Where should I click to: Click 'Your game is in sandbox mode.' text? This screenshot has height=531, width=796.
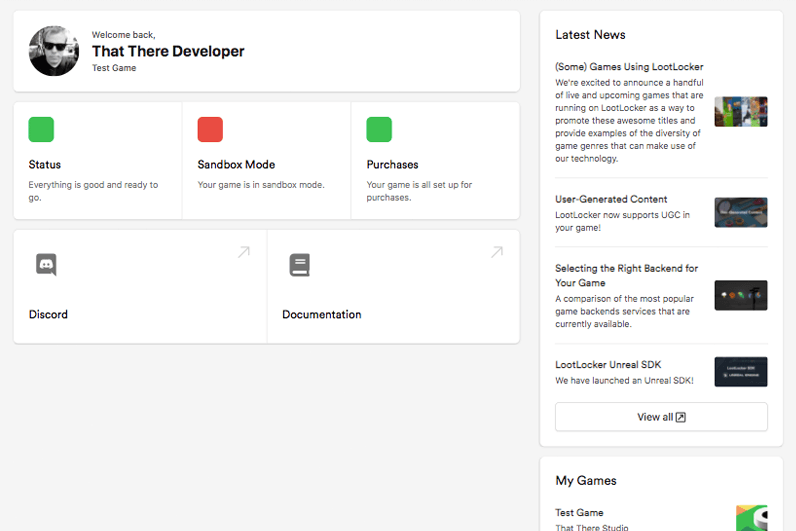click(261, 185)
